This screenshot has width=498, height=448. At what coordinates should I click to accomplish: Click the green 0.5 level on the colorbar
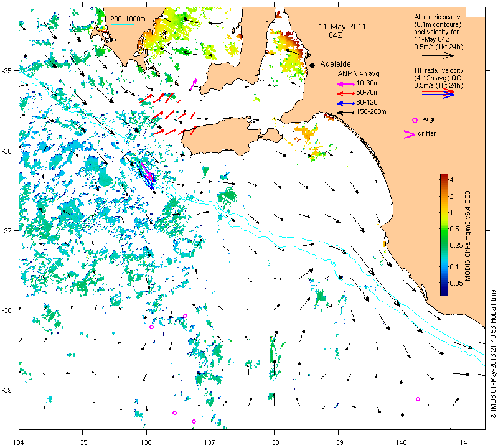444,229
